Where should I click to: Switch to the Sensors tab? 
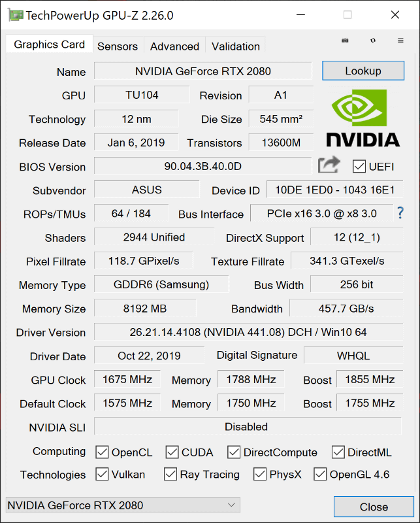pyautogui.click(x=118, y=46)
